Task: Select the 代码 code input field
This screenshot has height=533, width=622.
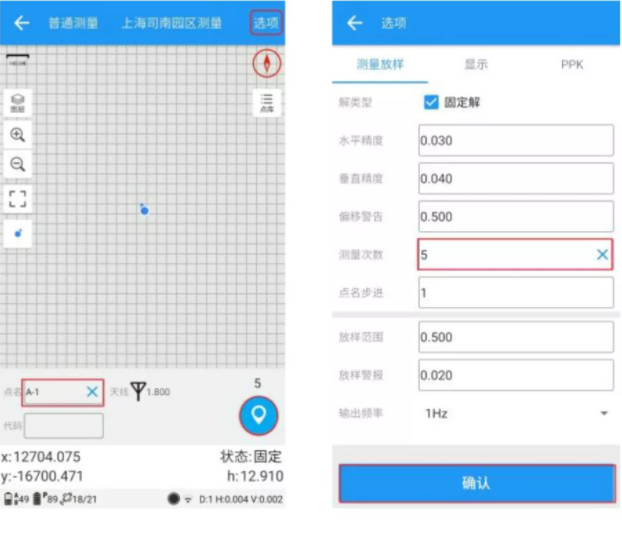Action: point(63,426)
